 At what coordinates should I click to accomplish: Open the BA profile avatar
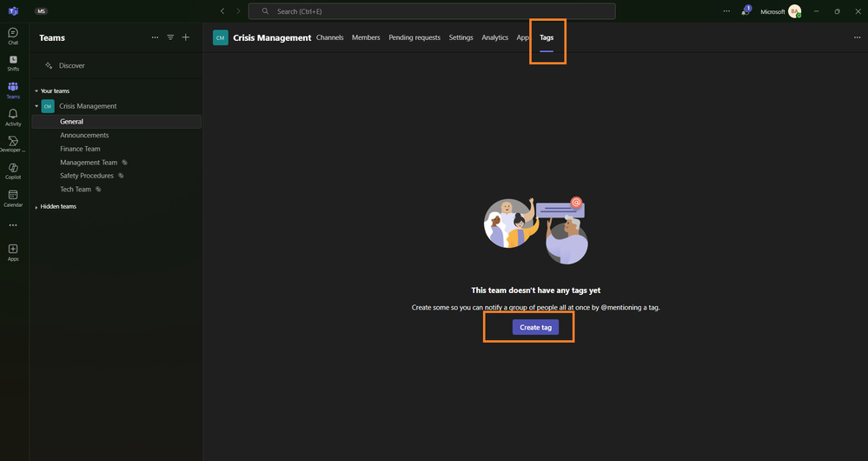794,11
